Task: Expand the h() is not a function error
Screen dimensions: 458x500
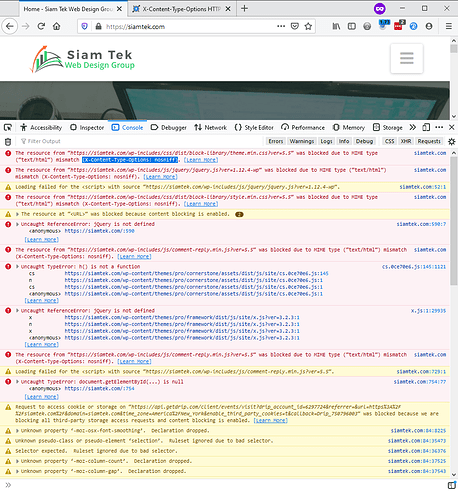Action: click(x=17, y=267)
